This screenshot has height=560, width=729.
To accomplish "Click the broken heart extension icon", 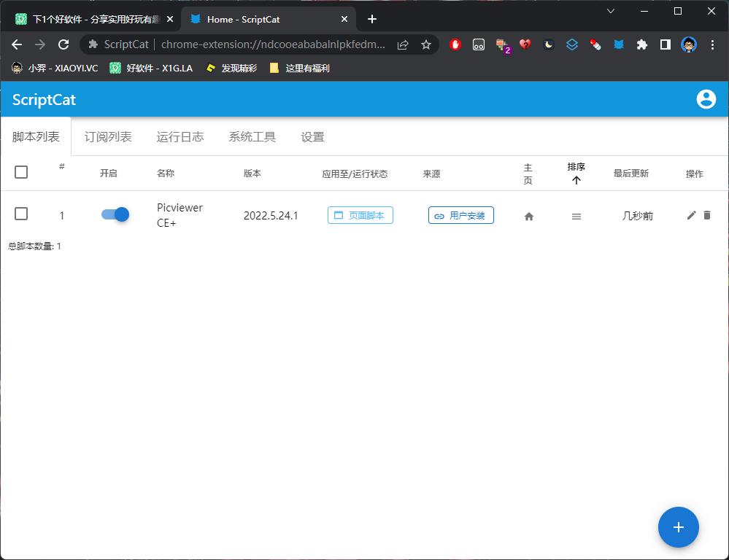I will (x=525, y=44).
